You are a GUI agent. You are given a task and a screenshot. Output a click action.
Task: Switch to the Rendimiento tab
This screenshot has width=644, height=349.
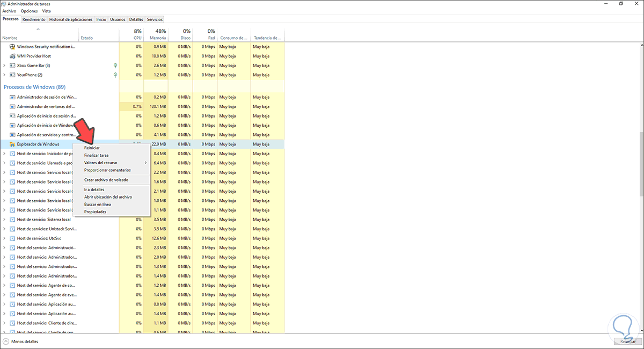tap(34, 19)
